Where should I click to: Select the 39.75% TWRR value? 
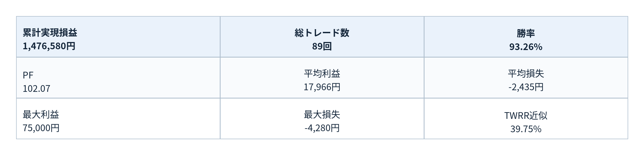[x=526, y=129]
